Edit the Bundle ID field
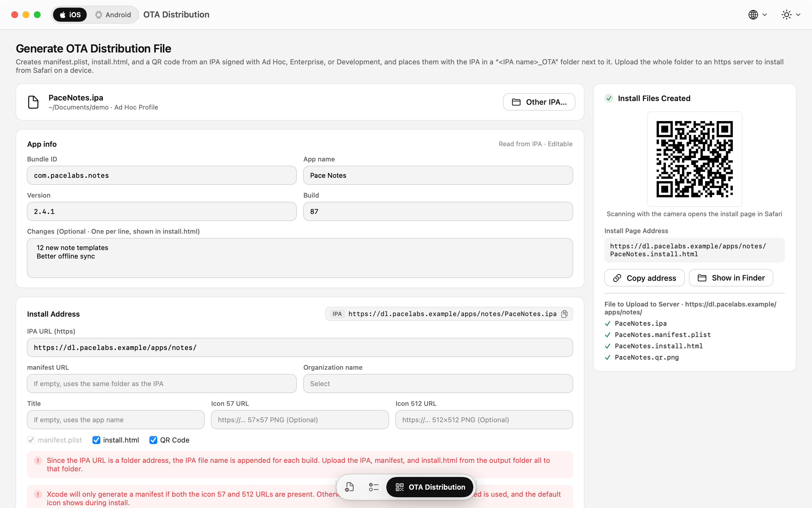812x508 pixels. tap(162, 175)
